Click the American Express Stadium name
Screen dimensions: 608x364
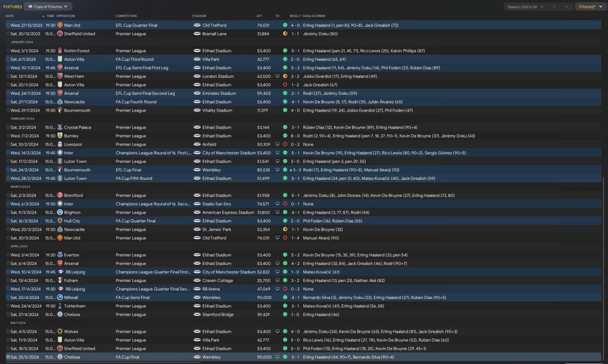pos(228,213)
